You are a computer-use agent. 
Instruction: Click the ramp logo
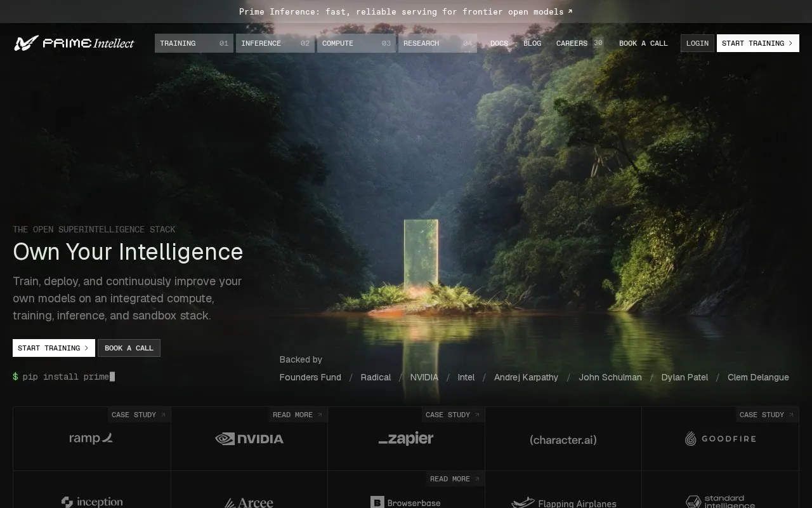coord(91,438)
